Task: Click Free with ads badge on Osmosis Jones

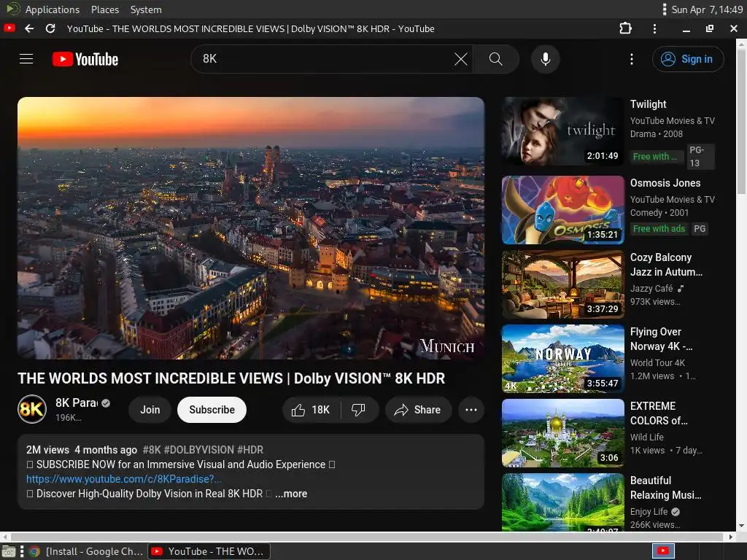Action: [659, 228]
